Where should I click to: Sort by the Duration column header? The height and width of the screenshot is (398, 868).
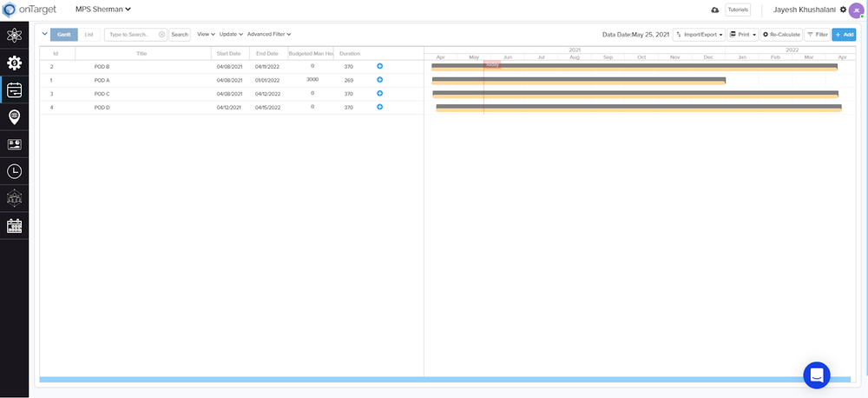coord(350,54)
